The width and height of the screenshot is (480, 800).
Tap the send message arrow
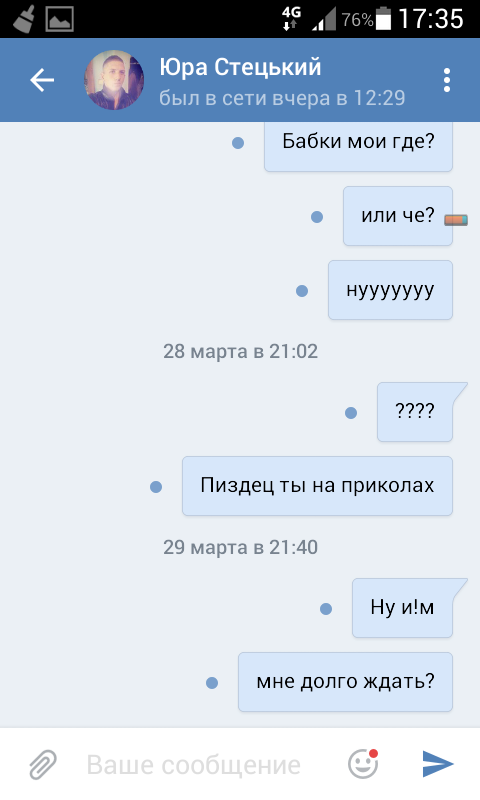click(438, 764)
